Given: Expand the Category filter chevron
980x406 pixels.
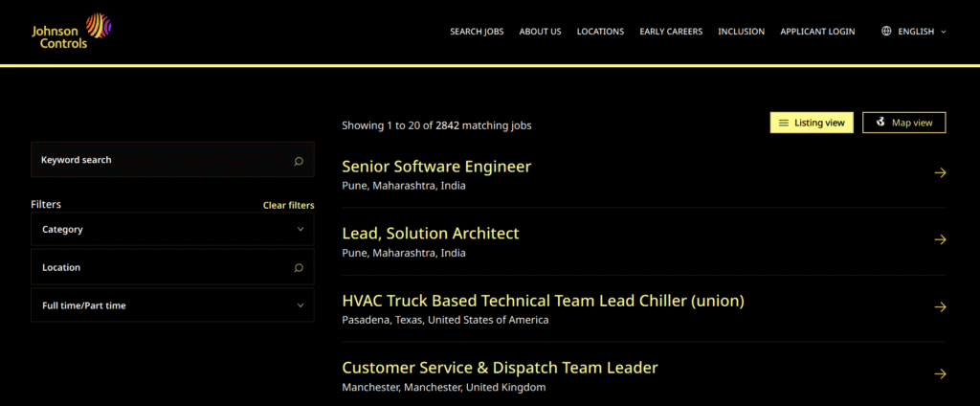Looking at the screenshot, I should pyautogui.click(x=301, y=229).
